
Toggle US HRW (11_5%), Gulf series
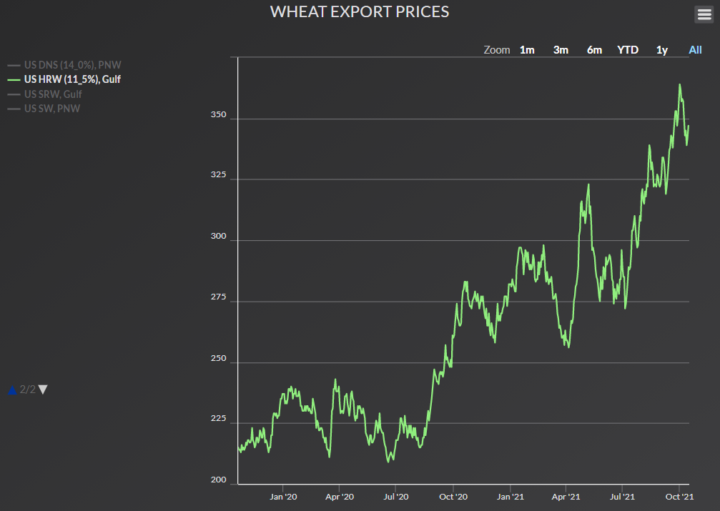[73, 78]
